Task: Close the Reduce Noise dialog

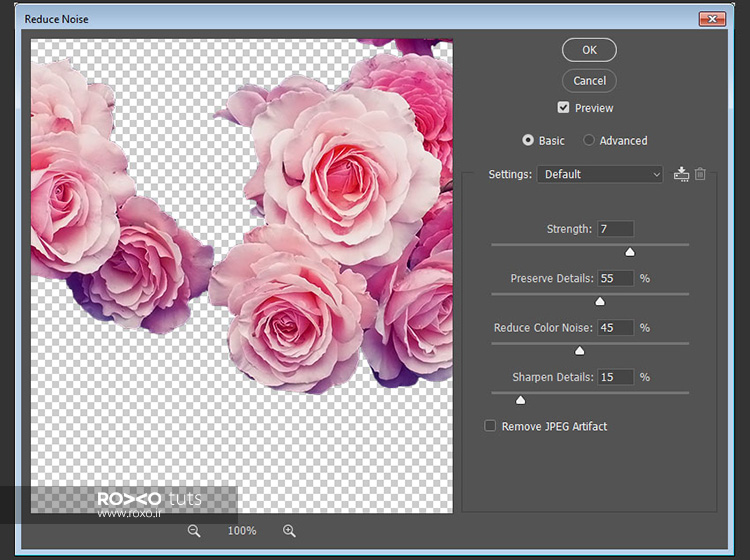Action: pyautogui.click(x=712, y=19)
